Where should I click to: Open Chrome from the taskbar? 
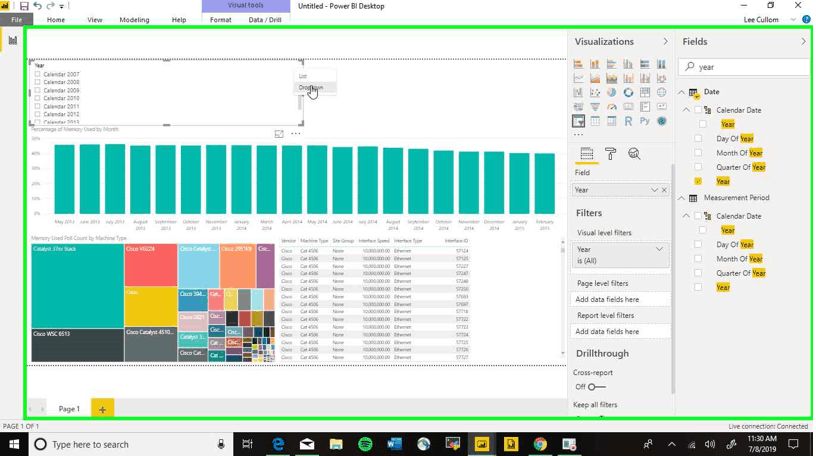(x=540, y=444)
